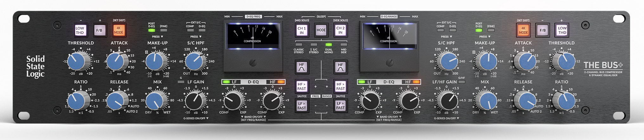This screenshot has width=644, height=140.
Task: Engage the left channel F/B button
Action: click(x=99, y=30)
